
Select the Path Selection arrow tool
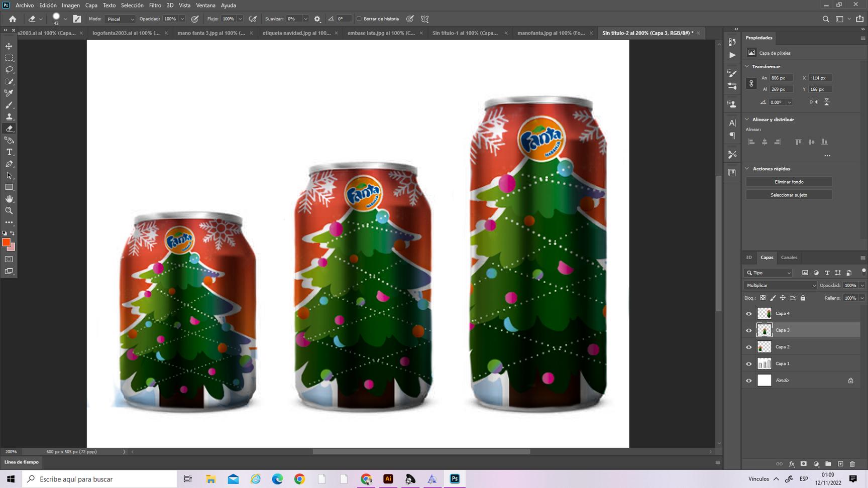tap(9, 176)
